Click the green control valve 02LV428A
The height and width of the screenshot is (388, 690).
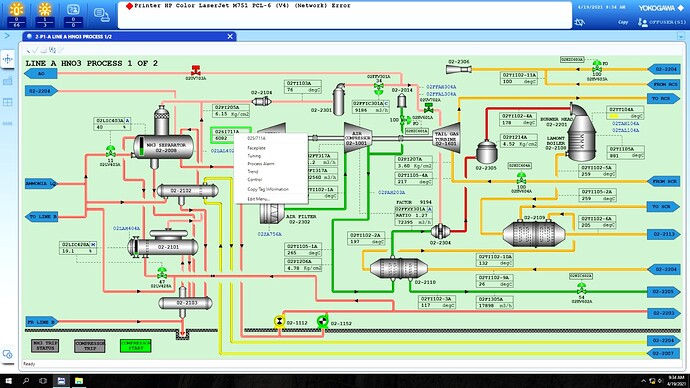162,273
